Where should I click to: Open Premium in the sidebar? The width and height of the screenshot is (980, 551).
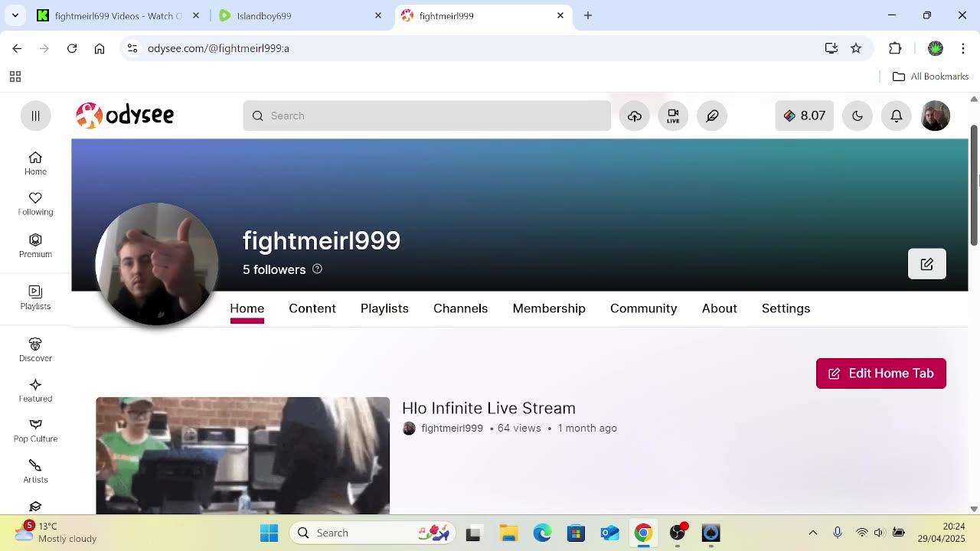(x=35, y=246)
